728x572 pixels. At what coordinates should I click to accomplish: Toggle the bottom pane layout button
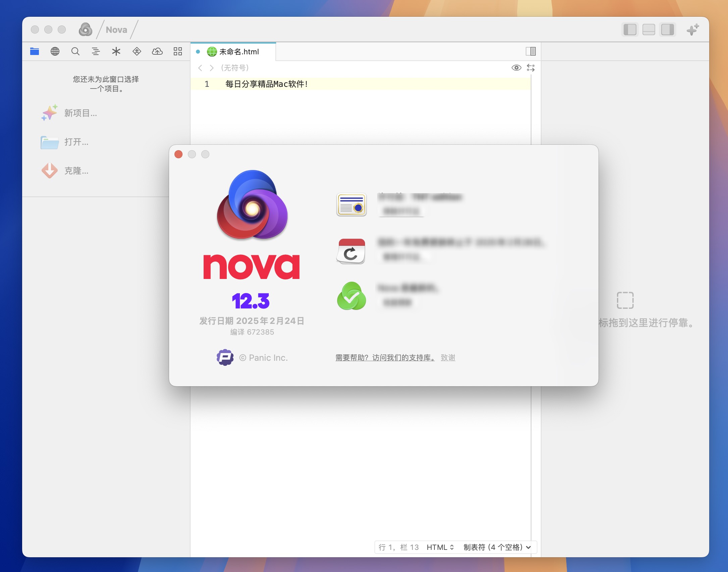(649, 30)
